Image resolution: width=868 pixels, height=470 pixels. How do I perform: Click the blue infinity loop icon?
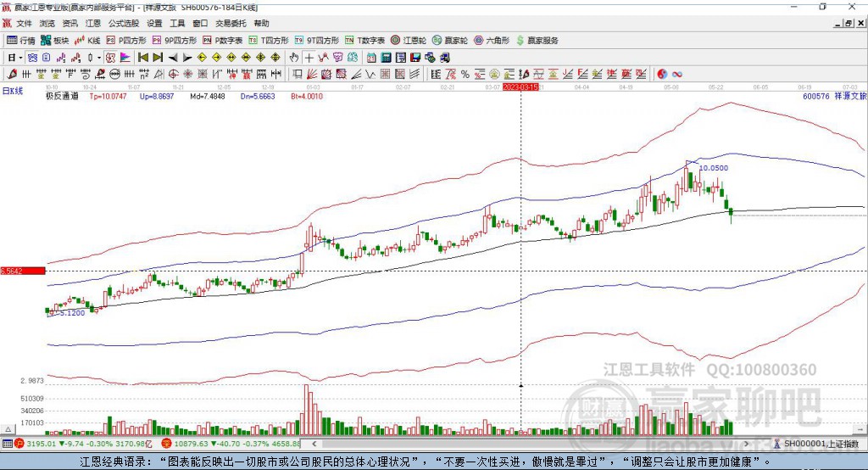[x=677, y=75]
